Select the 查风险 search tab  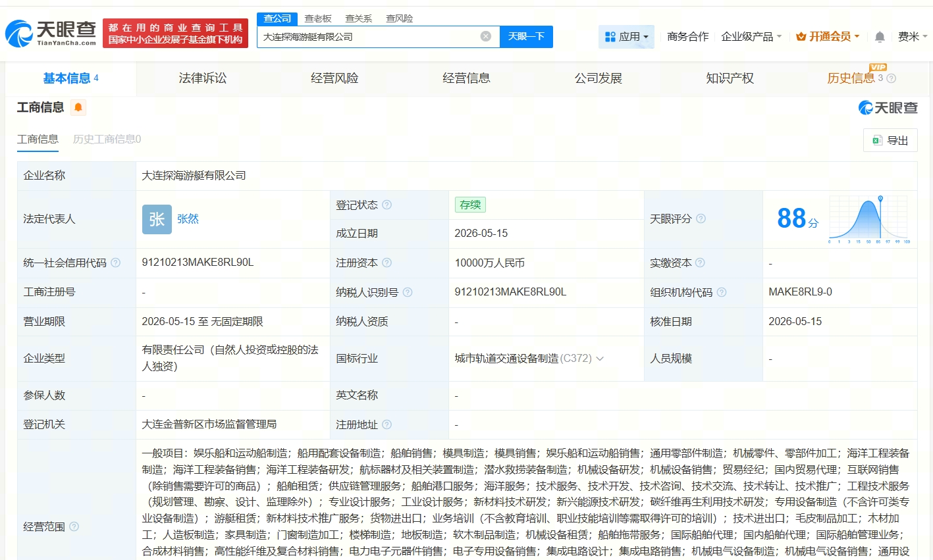[x=400, y=18]
